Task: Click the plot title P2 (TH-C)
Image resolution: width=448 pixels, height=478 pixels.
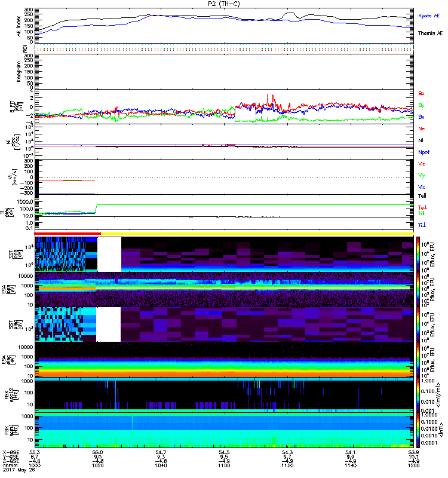Action: pos(223,4)
